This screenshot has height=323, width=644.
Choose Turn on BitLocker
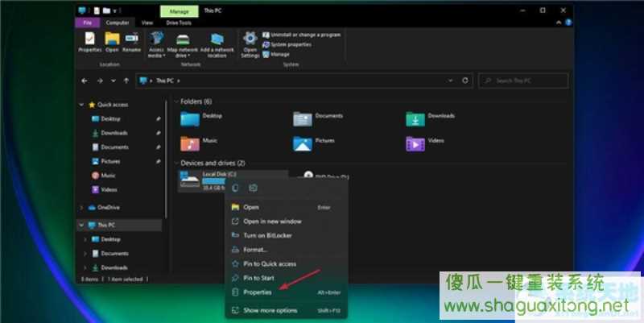pyautogui.click(x=286, y=235)
